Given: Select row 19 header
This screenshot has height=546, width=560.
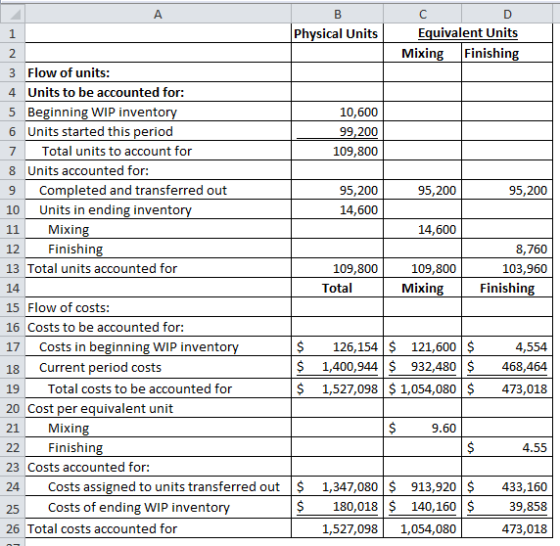Looking at the screenshot, I should coord(12,389).
